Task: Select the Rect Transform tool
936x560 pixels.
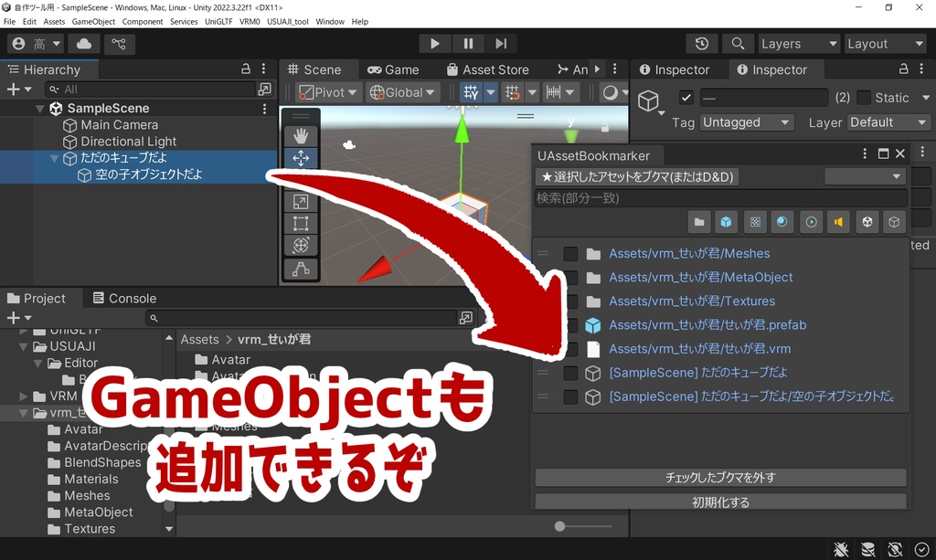Action: tap(303, 222)
